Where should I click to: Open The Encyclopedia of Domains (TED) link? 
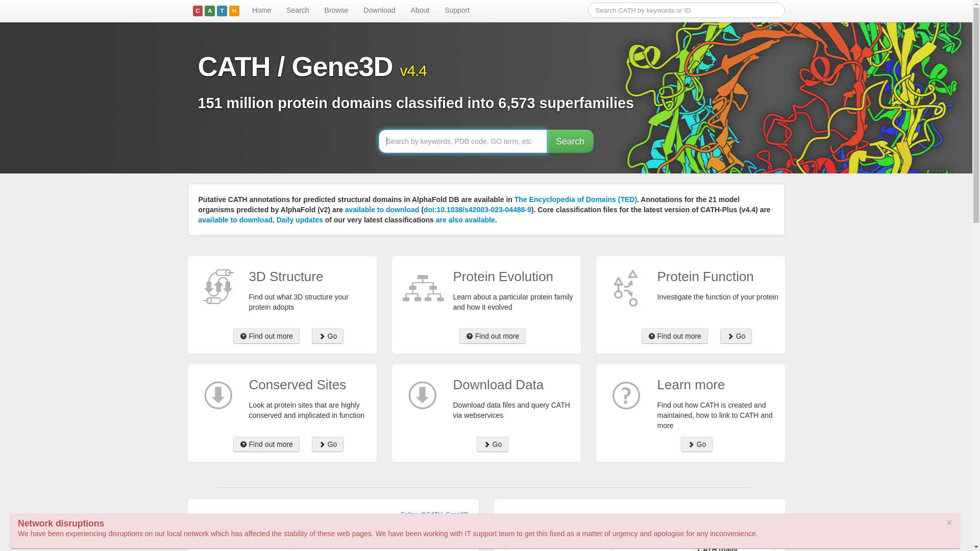575,199
